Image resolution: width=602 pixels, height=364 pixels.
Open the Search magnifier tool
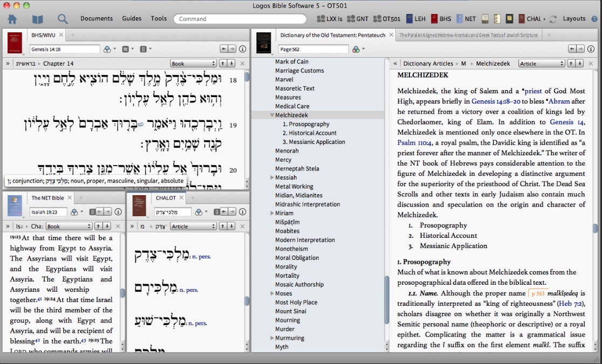click(x=63, y=19)
